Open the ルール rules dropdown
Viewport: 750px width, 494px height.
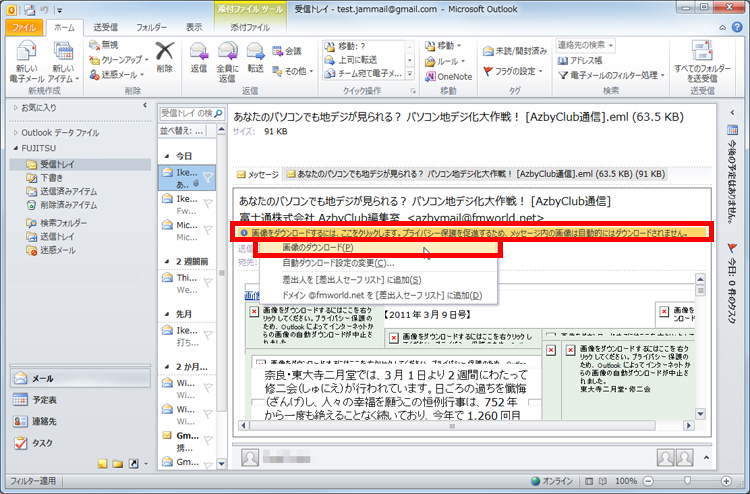(x=445, y=61)
